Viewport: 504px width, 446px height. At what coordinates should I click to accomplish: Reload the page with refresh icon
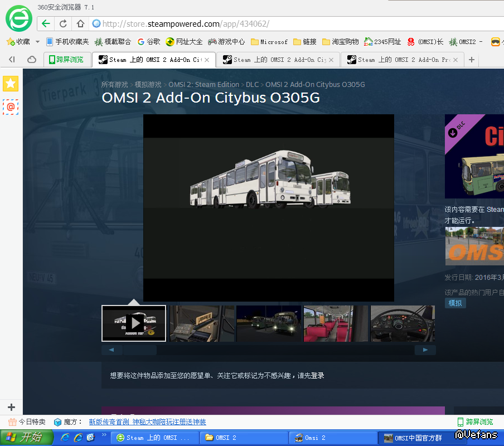pyautogui.click(x=63, y=24)
